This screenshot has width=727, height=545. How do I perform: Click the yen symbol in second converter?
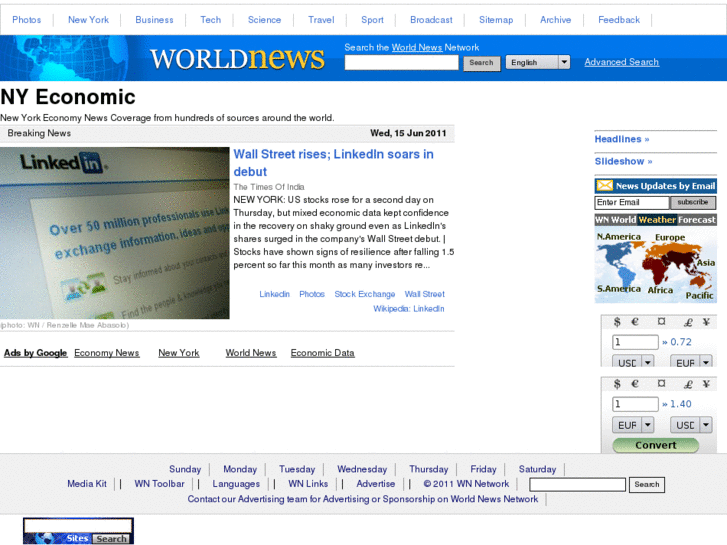coord(706,384)
